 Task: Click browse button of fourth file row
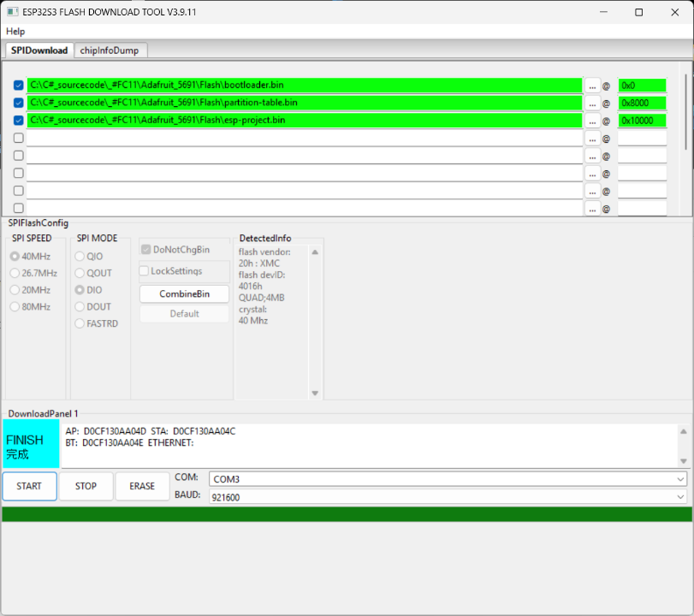point(592,139)
